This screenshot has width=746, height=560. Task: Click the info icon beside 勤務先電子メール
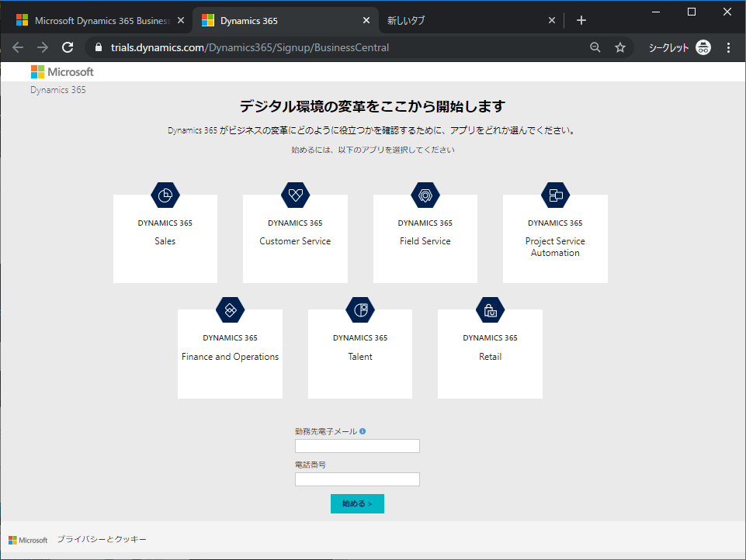point(363,431)
